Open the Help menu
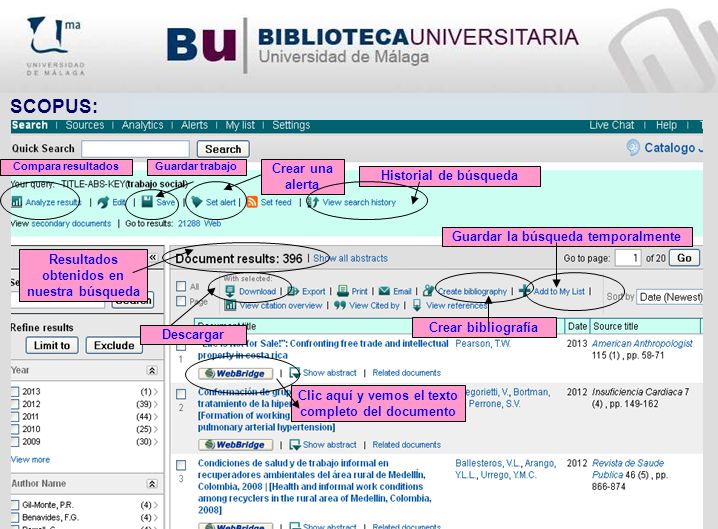Viewport: 718px width, 529px height. (x=666, y=125)
